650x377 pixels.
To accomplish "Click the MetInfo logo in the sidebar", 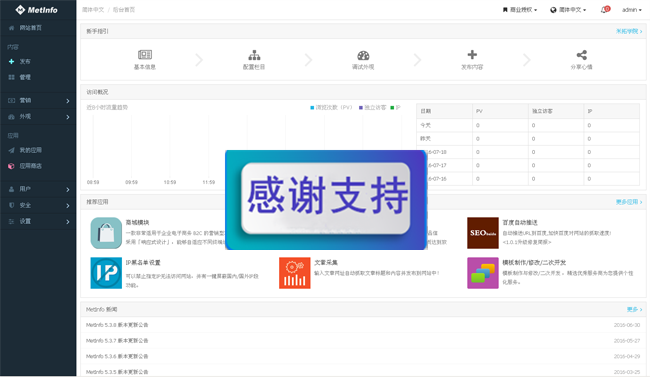I will 36,10.
